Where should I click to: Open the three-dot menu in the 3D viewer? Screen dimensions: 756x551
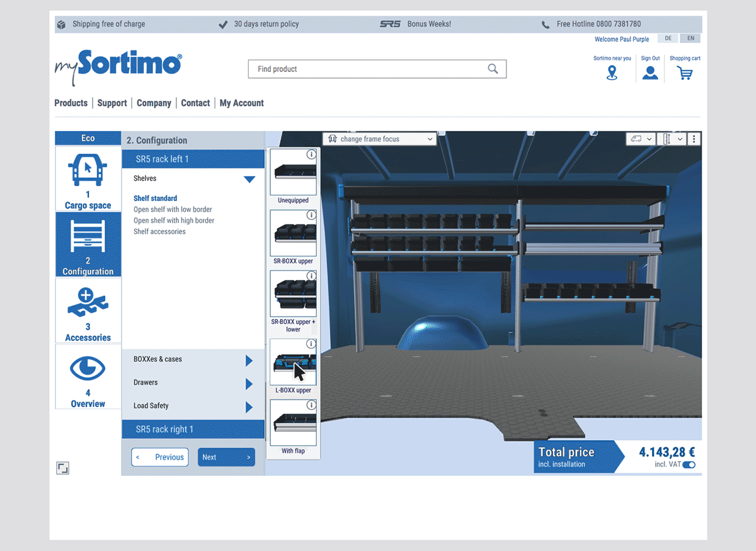pos(694,139)
